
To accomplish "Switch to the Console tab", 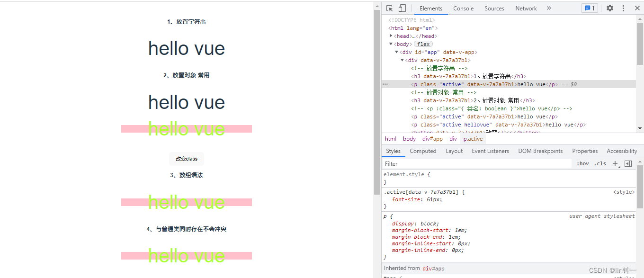I will (x=463, y=8).
